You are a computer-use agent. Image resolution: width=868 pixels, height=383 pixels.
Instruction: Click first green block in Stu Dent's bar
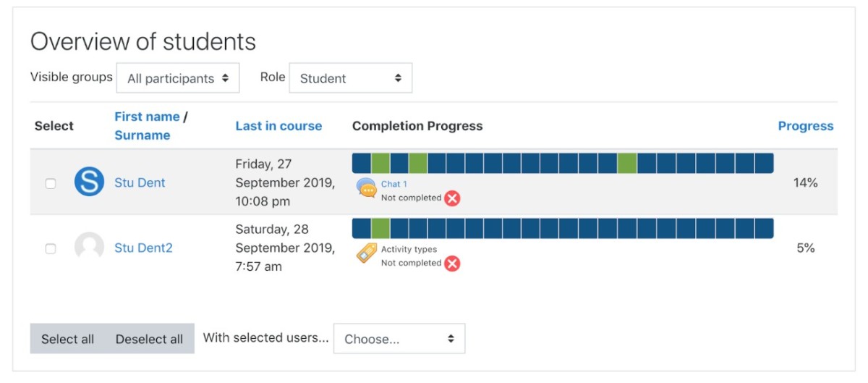tap(380, 164)
